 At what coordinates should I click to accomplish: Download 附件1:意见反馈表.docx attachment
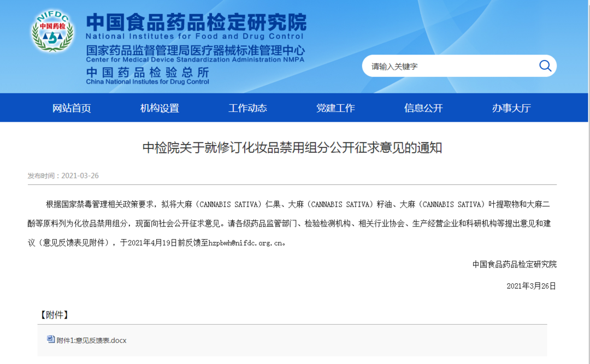tap(91, 341)
